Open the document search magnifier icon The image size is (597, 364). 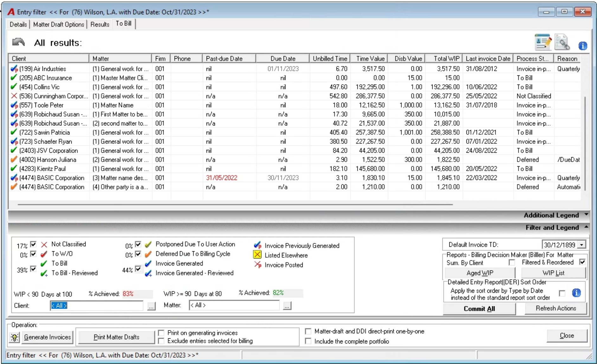coord(562,42)
